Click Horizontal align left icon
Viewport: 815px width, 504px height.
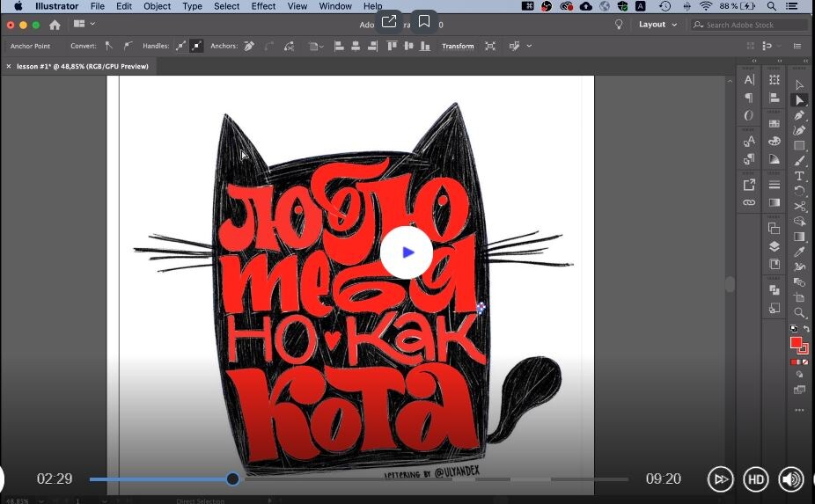(x=339, y=47)
